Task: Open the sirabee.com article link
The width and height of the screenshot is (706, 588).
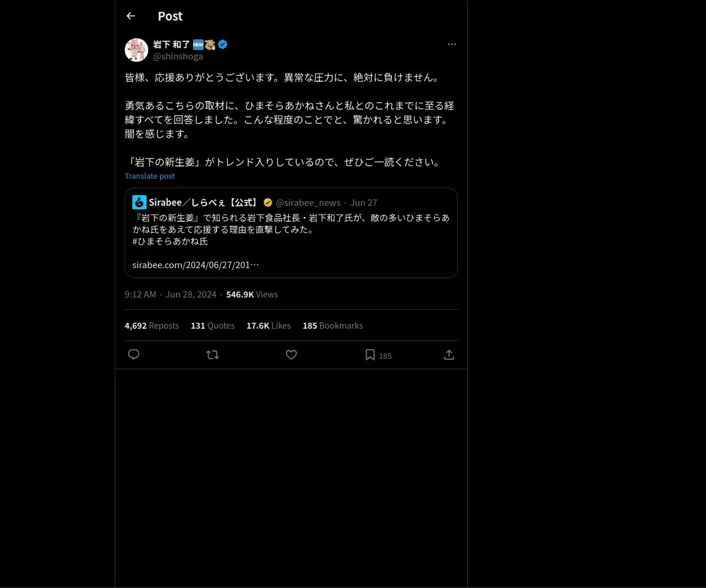Action: click(195, 265)
